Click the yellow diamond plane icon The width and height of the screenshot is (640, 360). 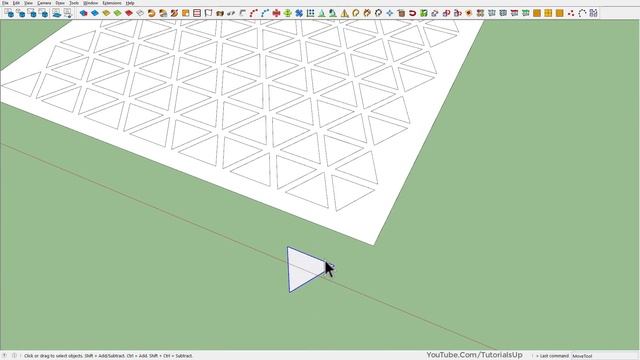pos(106,13)
